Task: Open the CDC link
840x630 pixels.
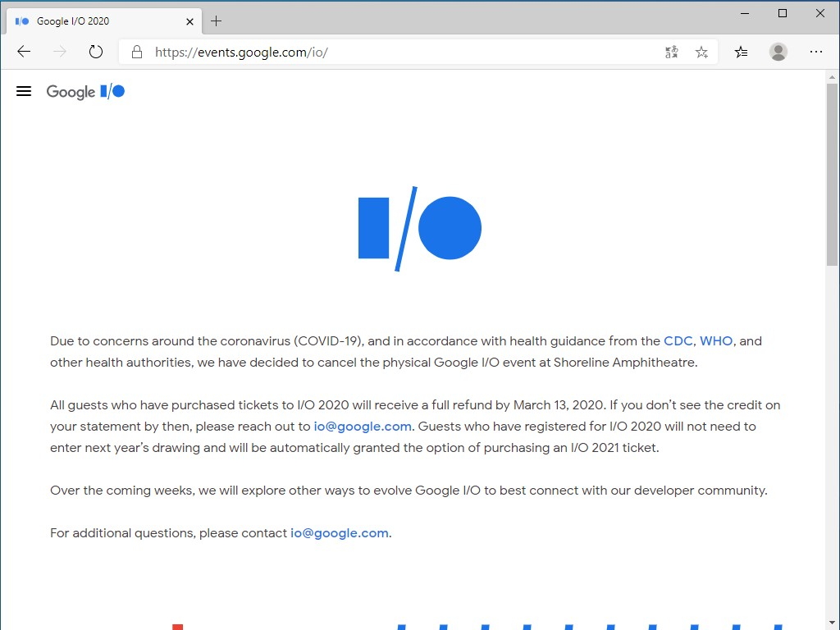Action: tap(678, 340)
